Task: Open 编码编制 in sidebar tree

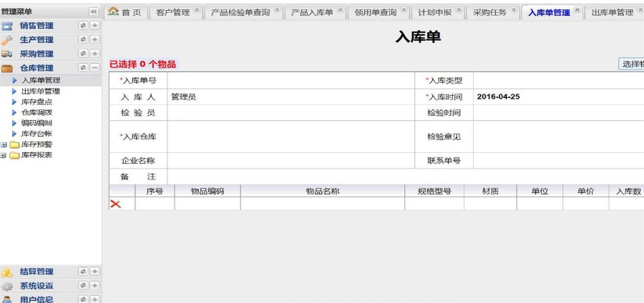Action: pos(36,123)
